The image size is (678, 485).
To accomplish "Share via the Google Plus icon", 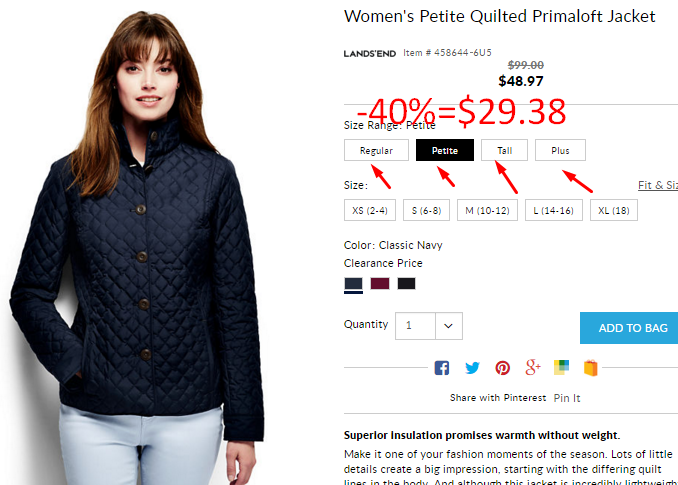I will pyautogui.click(x=533, y=367).
